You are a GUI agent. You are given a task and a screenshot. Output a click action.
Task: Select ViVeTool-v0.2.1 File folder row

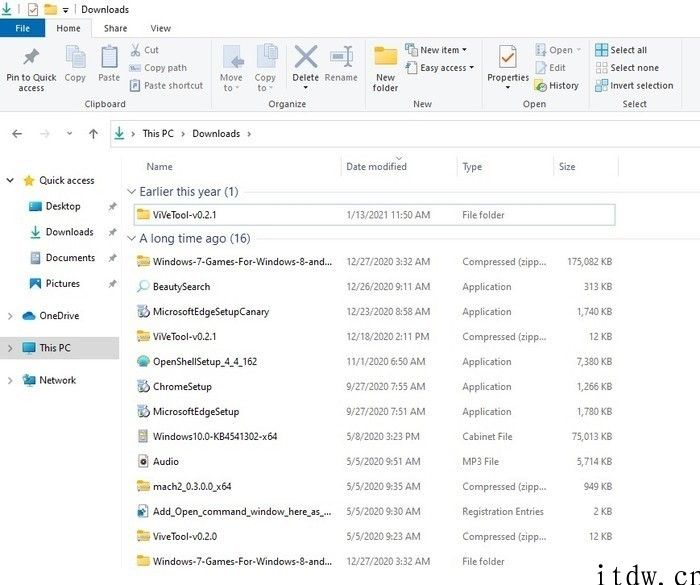375,215
